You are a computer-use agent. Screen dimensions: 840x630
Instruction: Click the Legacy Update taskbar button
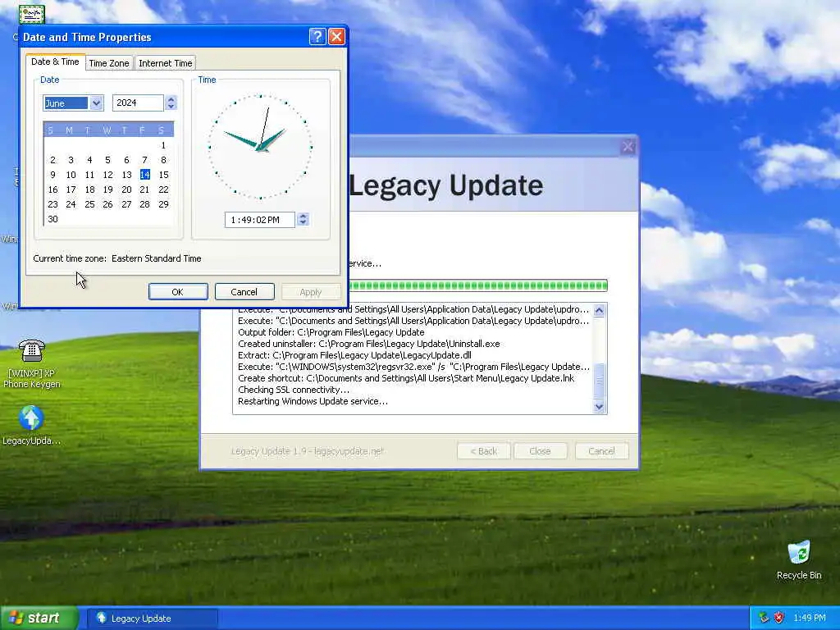tap(152, 619)
